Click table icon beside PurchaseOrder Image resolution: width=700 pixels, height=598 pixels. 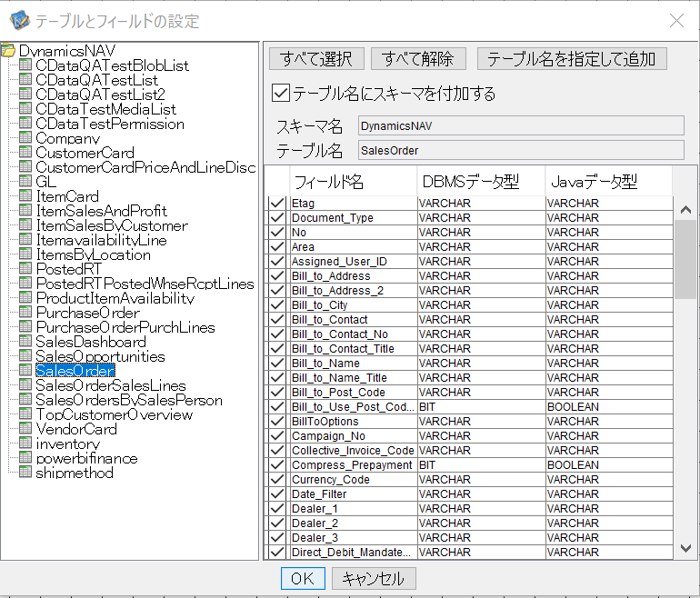click(25, 312)
